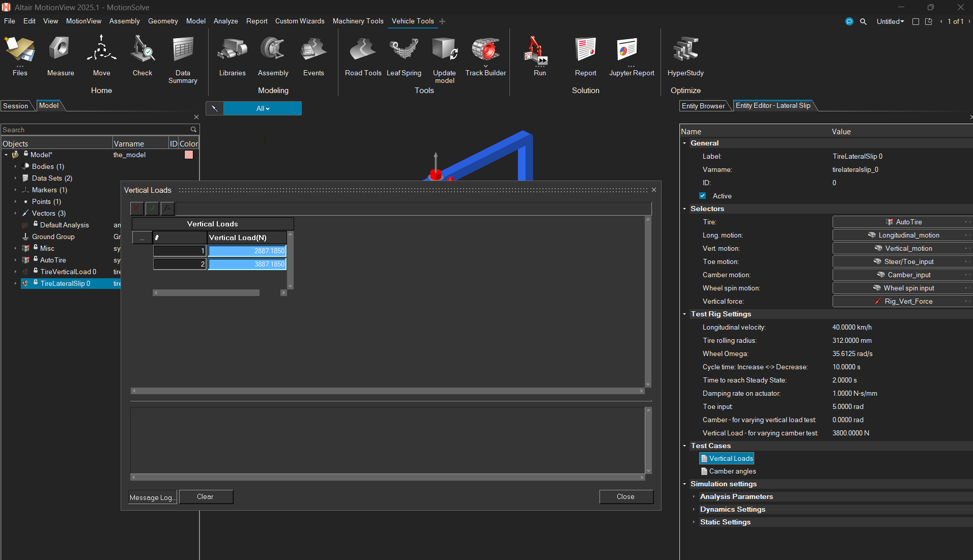Image resolution: width=973 pixels, height=560 pixels.
Task: Open the Analyze menu
Action: click(226, 21)
